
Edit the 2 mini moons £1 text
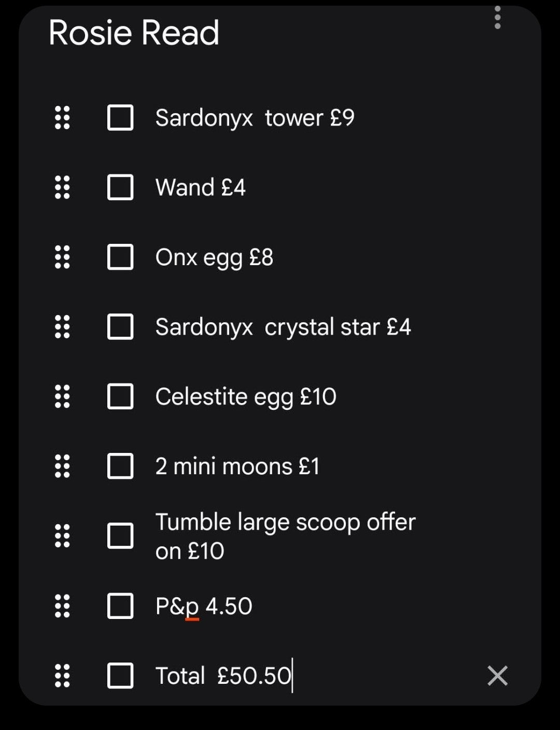click(237, 466)
